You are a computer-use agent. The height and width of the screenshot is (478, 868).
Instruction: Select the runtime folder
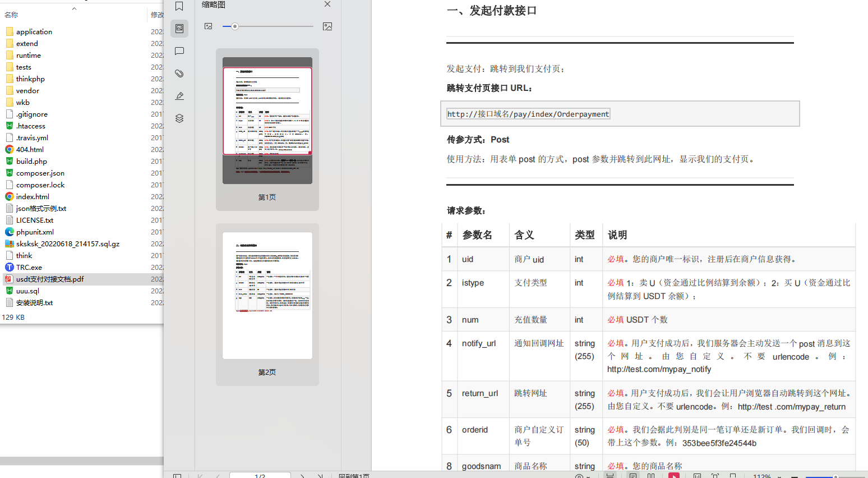[x=28, y=56]
